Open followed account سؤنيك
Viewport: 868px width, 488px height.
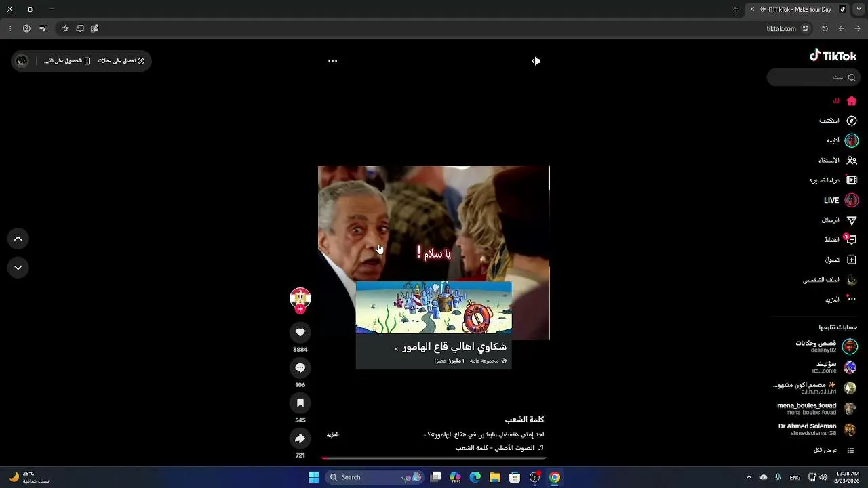click(x=834, y=367)
